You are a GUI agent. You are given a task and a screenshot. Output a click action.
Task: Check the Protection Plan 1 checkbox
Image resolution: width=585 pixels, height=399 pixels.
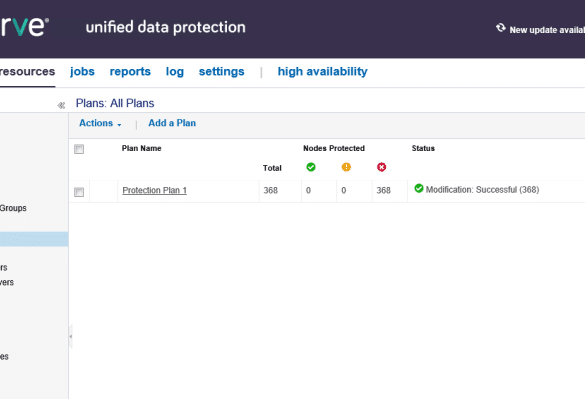[x=79, y=192]
